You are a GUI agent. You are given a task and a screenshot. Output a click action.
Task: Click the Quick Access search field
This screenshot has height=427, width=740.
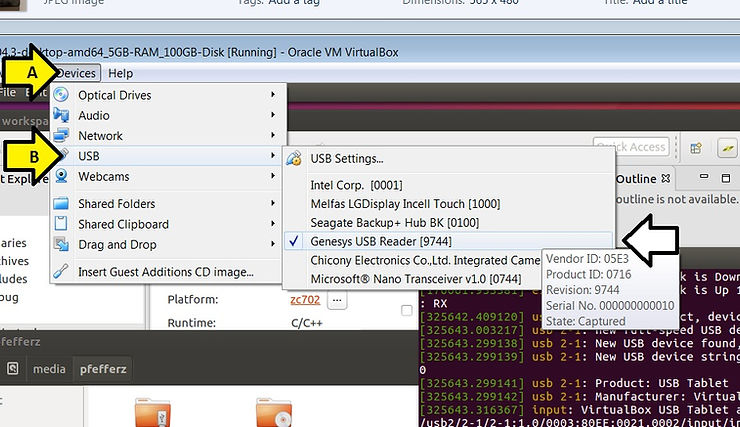(629, 147)
